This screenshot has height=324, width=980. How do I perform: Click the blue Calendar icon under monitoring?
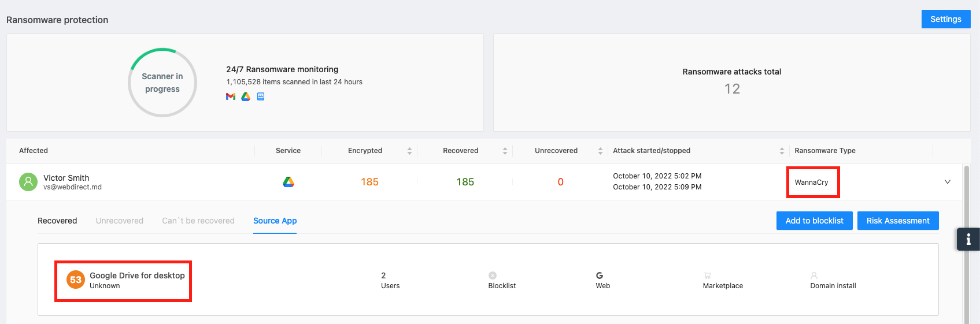tap(261, 96)
